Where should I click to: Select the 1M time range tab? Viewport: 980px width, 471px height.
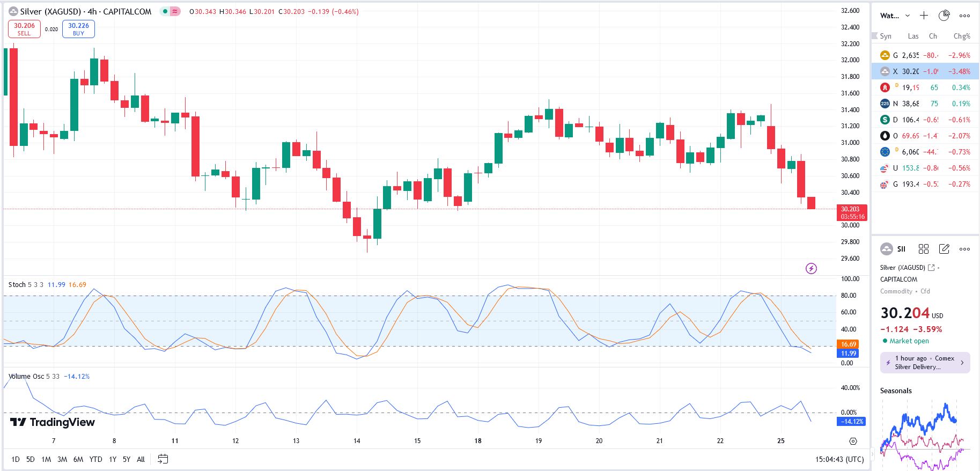coord(46,459)
